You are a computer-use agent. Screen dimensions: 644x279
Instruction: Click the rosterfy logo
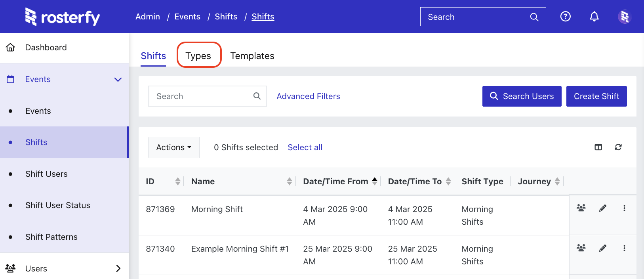pyautogui.click(x=63, y=17)
